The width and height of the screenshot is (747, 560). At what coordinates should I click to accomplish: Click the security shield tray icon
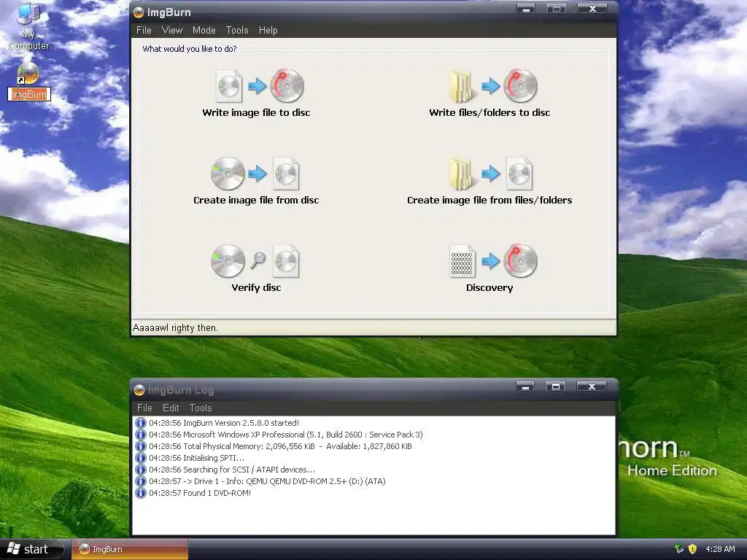click(693, 549)
